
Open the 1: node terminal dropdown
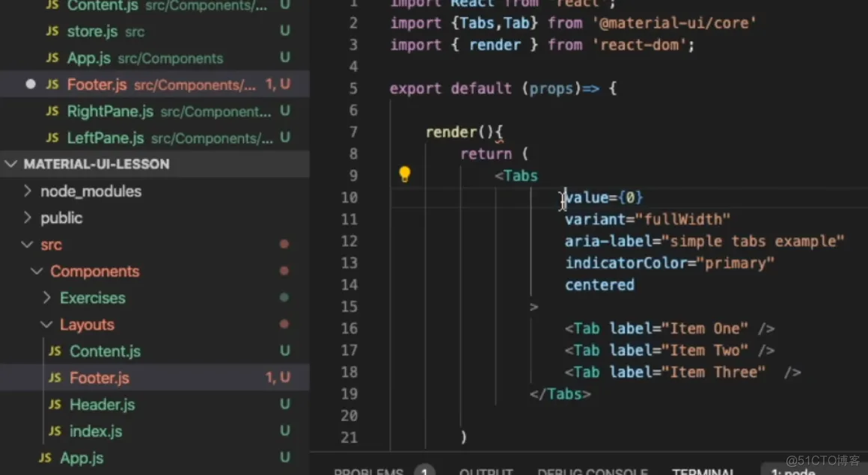click(x=792, y=471)
